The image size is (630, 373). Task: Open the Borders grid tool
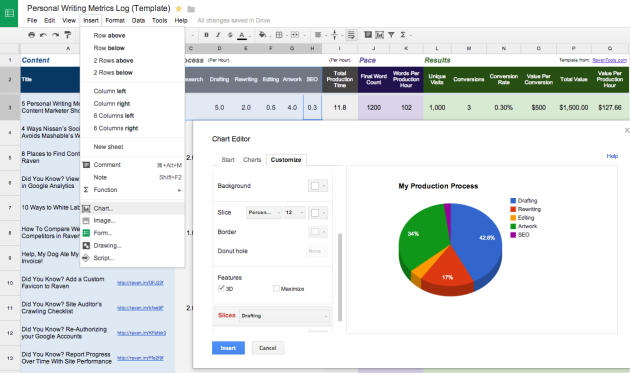pos(279,35)
